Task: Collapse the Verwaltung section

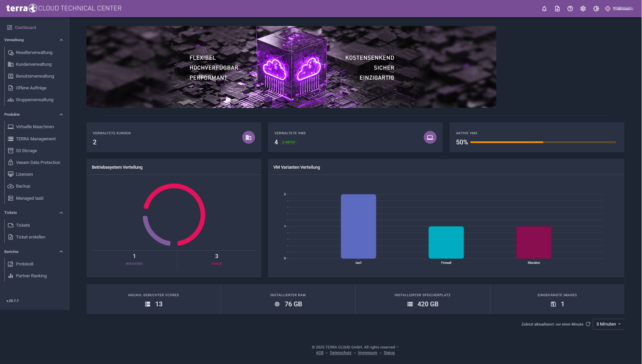Action: 61,40
